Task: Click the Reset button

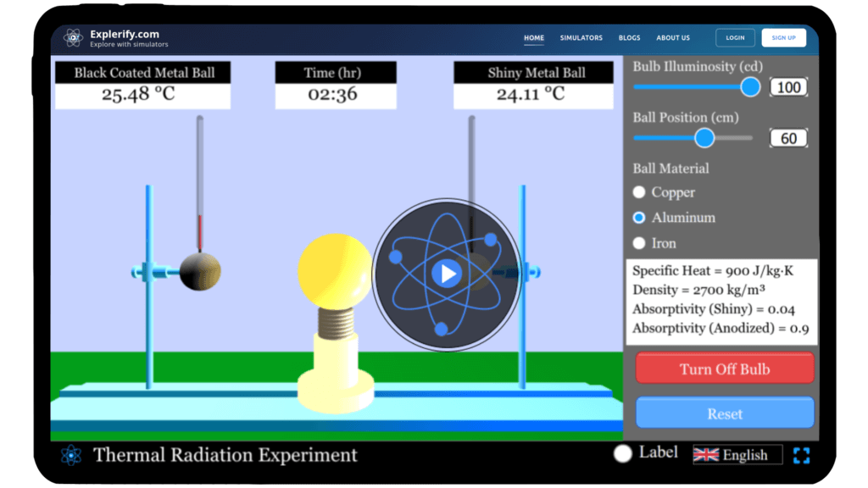Action: point(725,412)
